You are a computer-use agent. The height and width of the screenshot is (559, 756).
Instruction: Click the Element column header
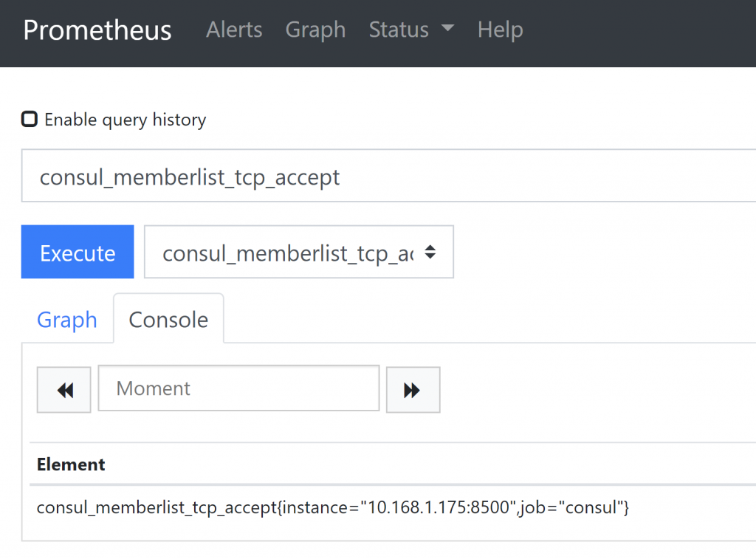click(x=71, y=464)
